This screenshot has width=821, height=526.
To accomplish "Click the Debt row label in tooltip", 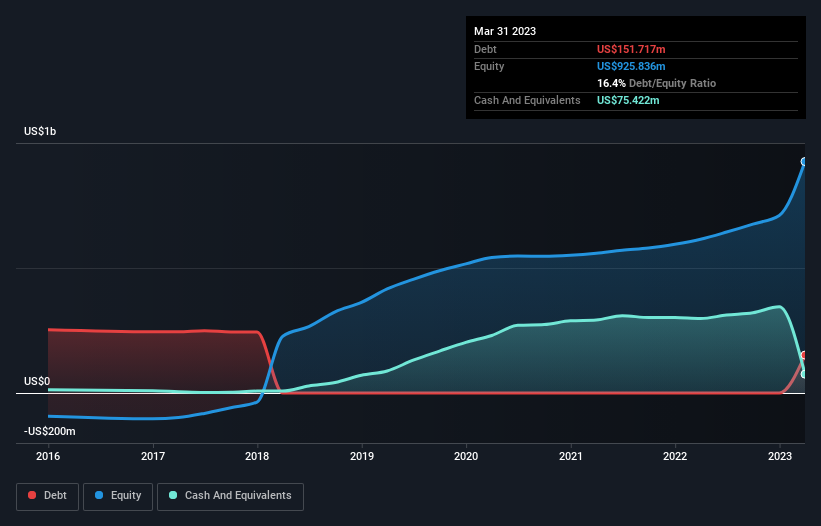I will (485, 49).
